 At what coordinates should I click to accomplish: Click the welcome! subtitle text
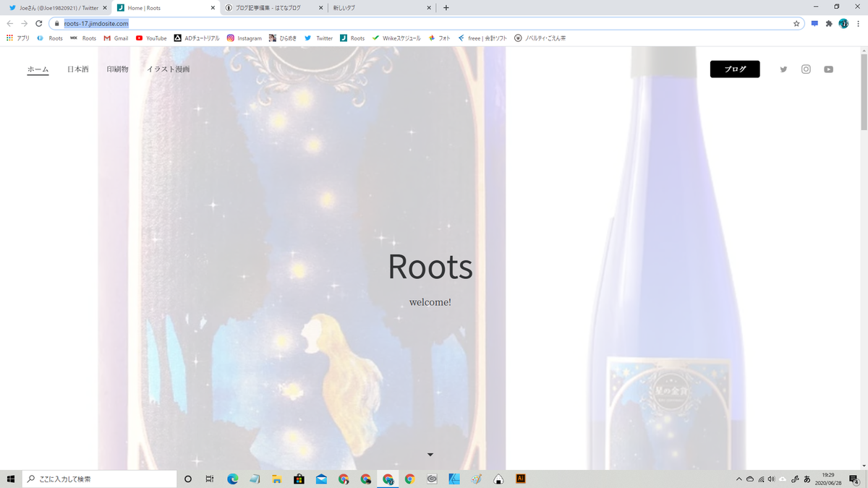pos(430,302)
